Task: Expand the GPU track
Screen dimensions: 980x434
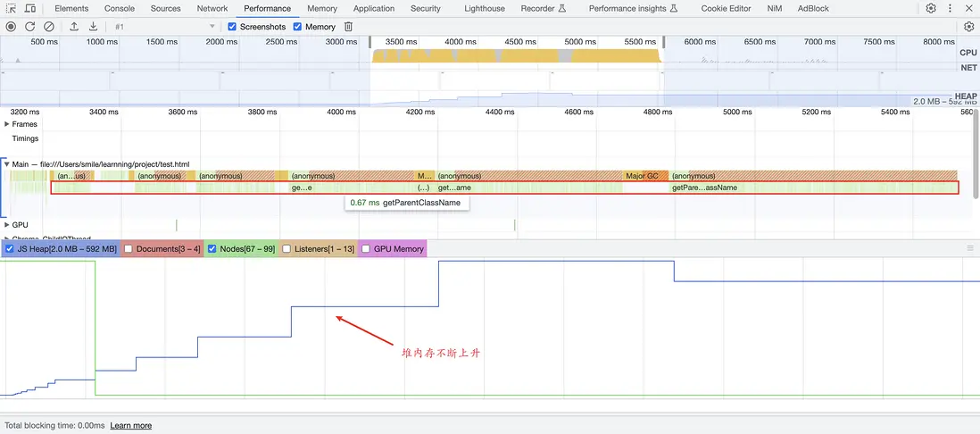Action: click(7, 224)
